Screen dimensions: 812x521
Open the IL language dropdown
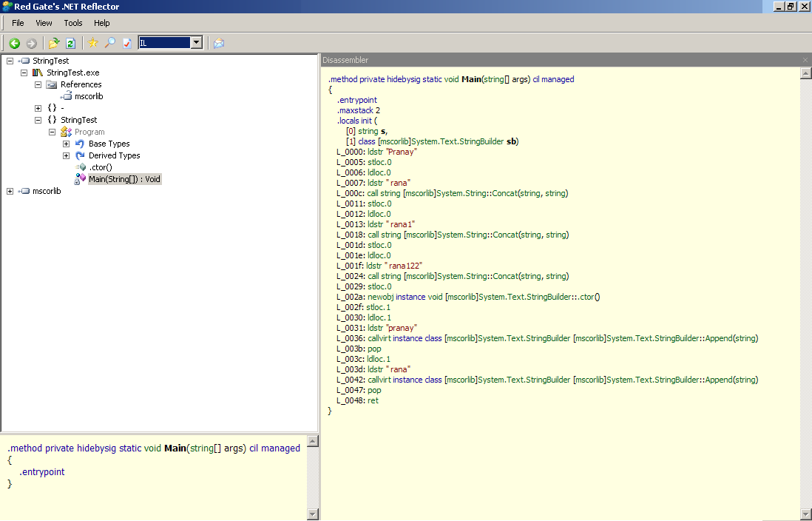tap(197, 43)
